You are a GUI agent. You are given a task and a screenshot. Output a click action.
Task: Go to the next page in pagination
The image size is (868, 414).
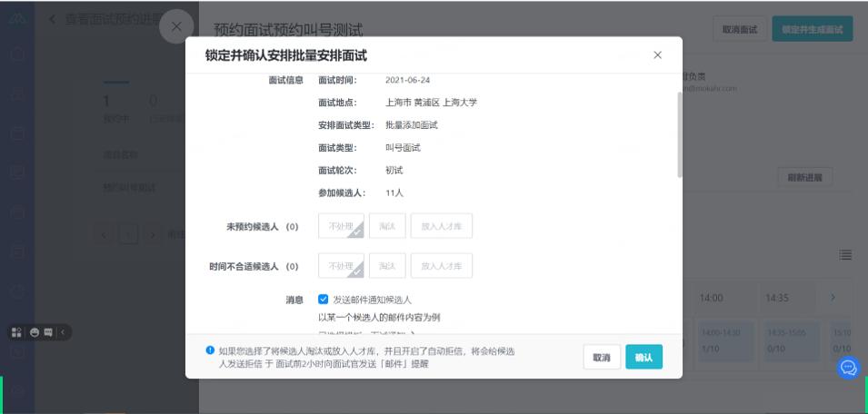coord(152,234)
